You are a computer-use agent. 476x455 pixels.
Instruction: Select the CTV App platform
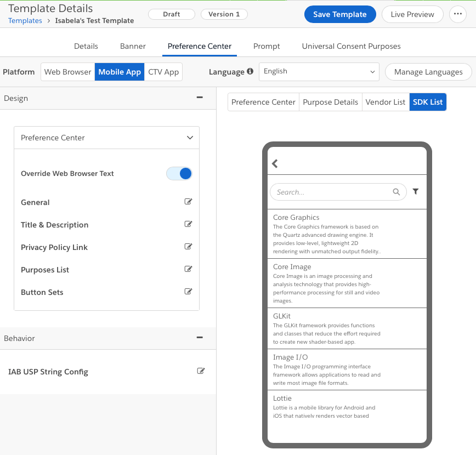[x=163, y=72]
